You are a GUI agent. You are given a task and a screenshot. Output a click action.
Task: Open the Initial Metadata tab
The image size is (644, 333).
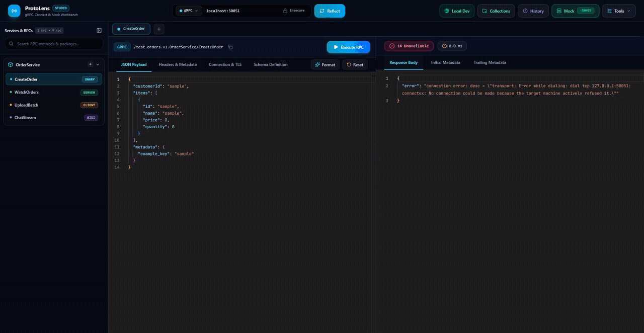tap(445, 62)
